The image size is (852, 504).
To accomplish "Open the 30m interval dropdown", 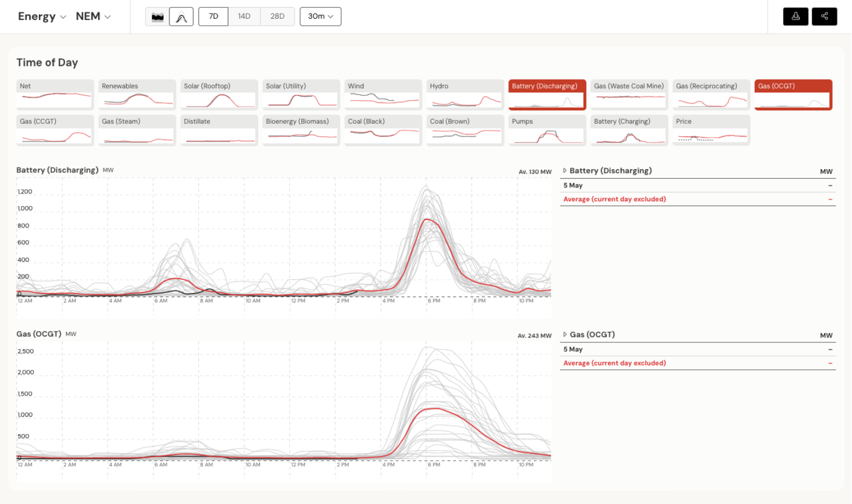I will click(320, 17).
